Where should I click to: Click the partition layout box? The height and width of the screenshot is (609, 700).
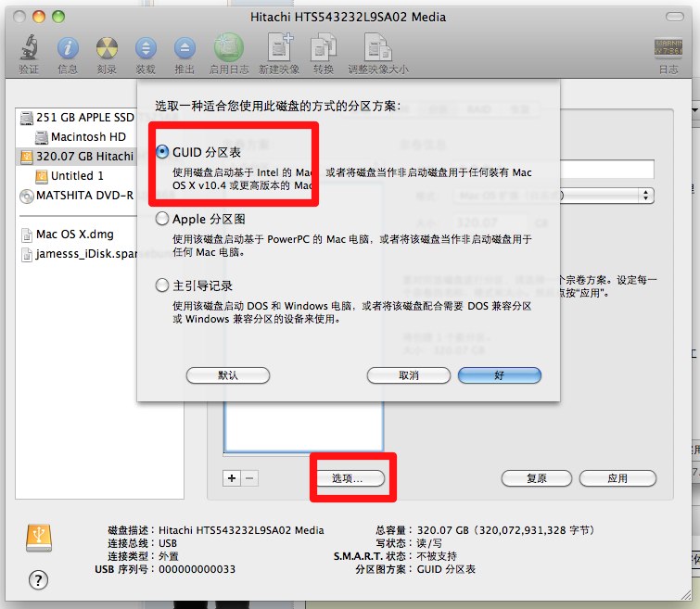(303, 426)
